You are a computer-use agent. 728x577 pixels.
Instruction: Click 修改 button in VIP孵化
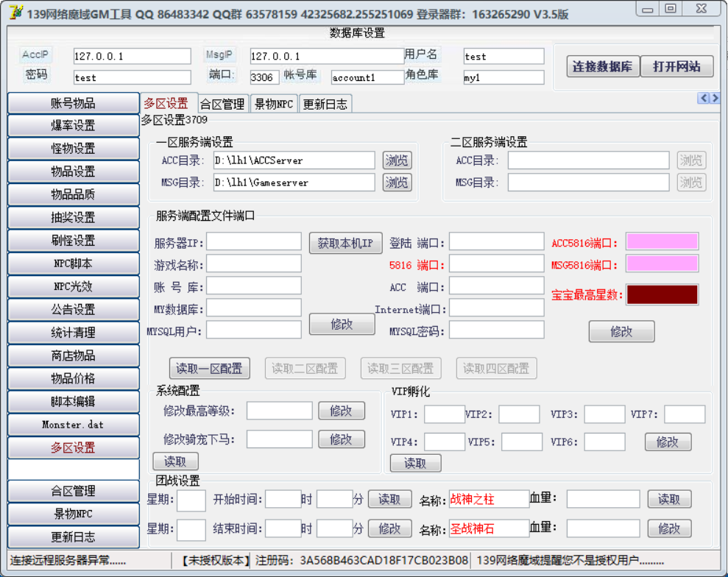pos(668,442)
